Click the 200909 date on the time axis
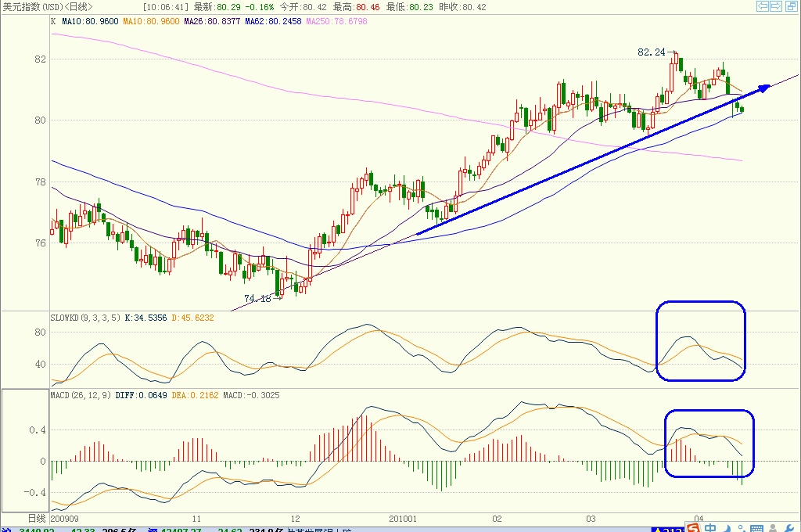This screenshot has width=801, height=532. [65, 519]
